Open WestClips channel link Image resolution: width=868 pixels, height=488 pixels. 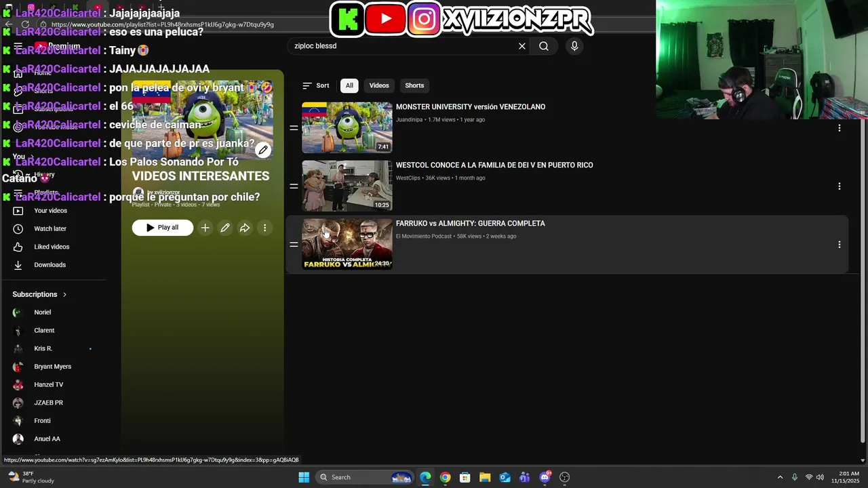[x=408, y=178]
